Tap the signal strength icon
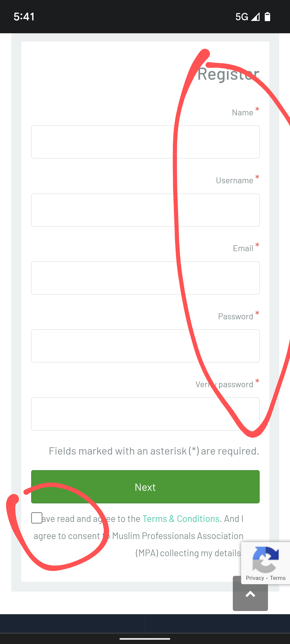The height and width of the screenshot is (644, 290). click(x=255, y=17)
